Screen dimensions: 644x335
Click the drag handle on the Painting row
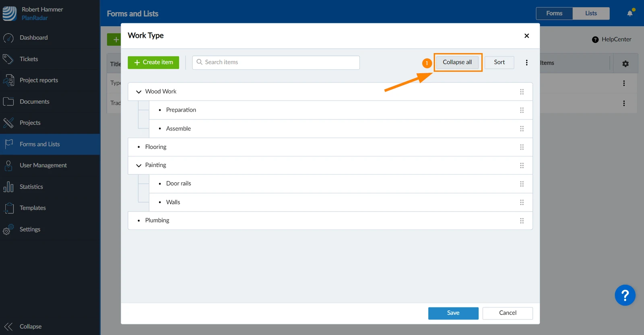(x=522, y=165)
